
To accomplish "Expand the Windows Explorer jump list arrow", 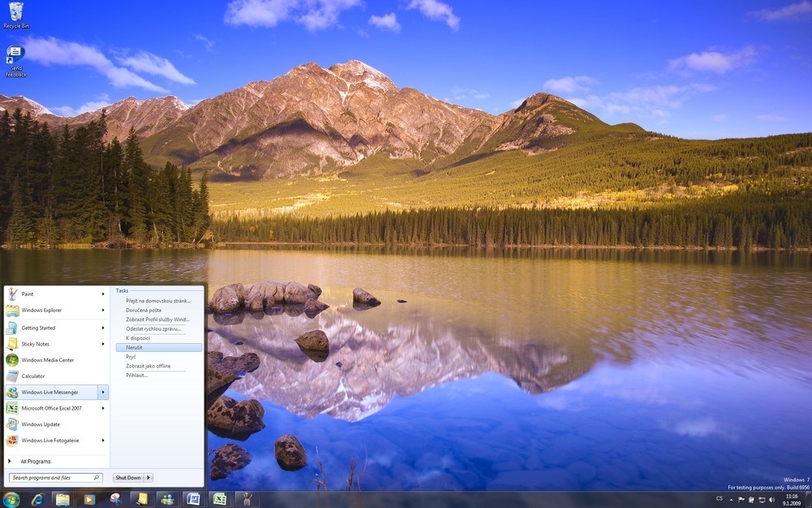I will tap(103, 310).
